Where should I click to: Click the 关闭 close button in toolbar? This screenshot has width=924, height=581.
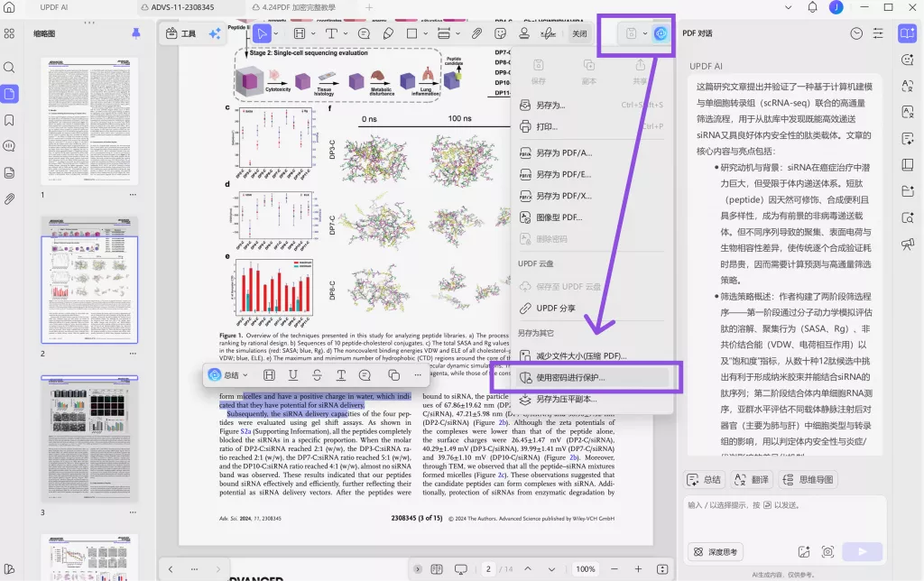coord(580,33)
